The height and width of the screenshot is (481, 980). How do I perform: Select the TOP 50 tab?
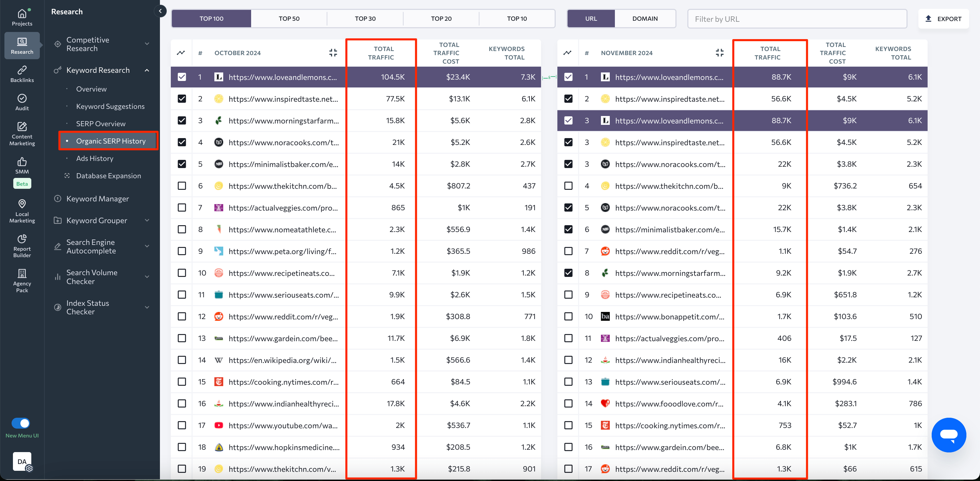click(288, 18)
